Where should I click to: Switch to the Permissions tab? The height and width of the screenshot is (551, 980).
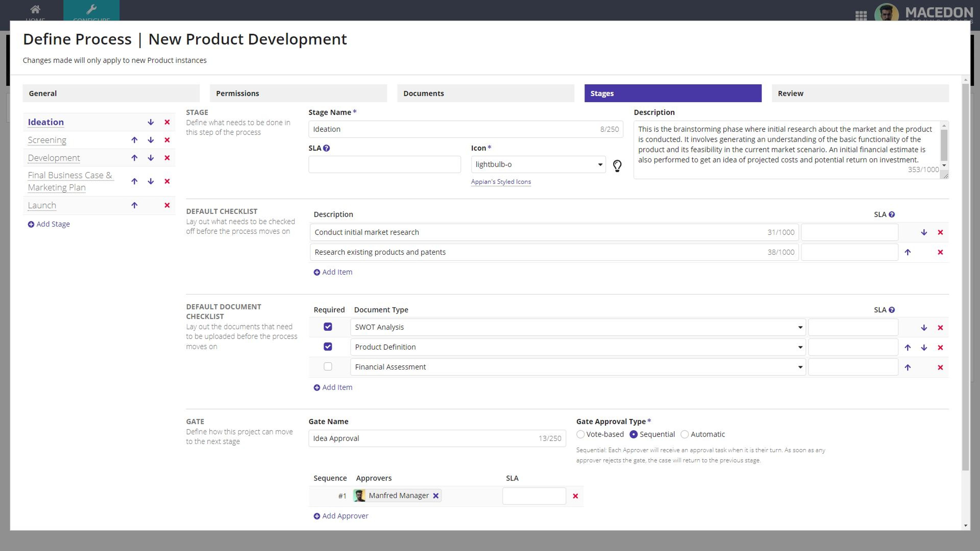[298, 93]
